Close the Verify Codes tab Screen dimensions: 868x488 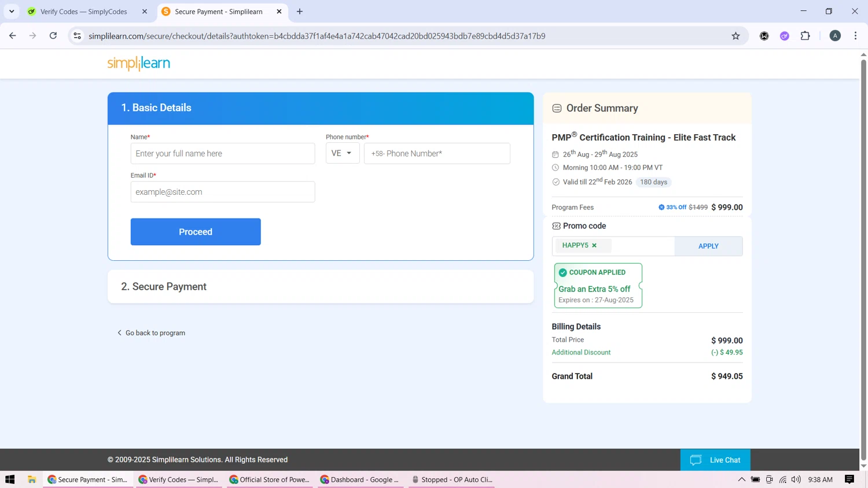coord(145,12)
